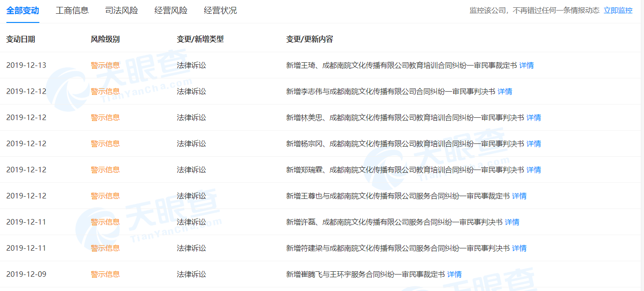Image resolution: width=644 pixels, height=291 pixels.
Task: Open the 工商信息 tab
Action: pyautogui.click(x=72, y=10)
